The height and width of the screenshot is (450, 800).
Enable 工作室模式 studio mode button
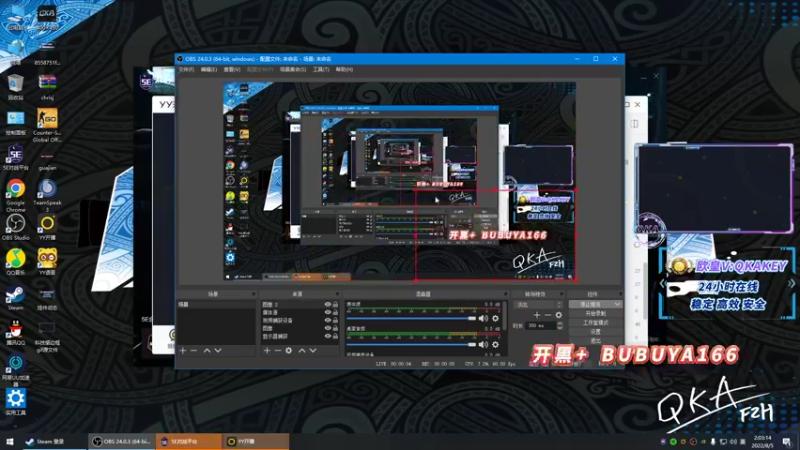pyautogui.click(x=595, y=322)
